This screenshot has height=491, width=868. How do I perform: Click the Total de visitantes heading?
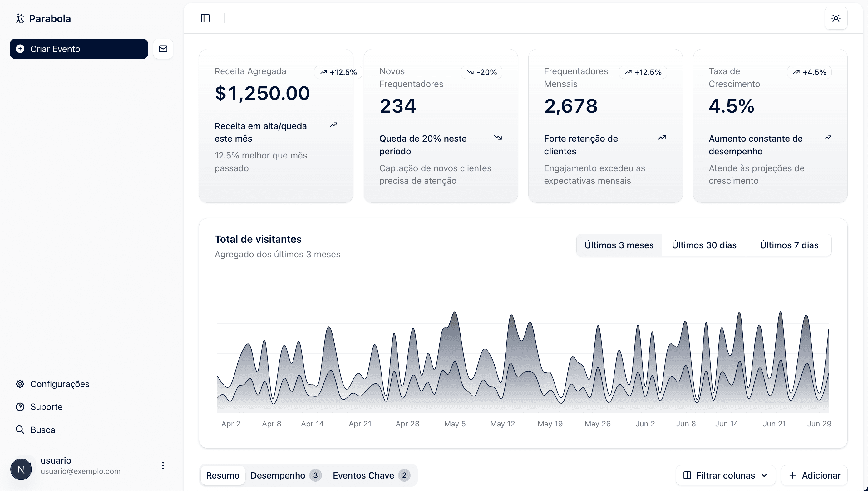(258, 239)
